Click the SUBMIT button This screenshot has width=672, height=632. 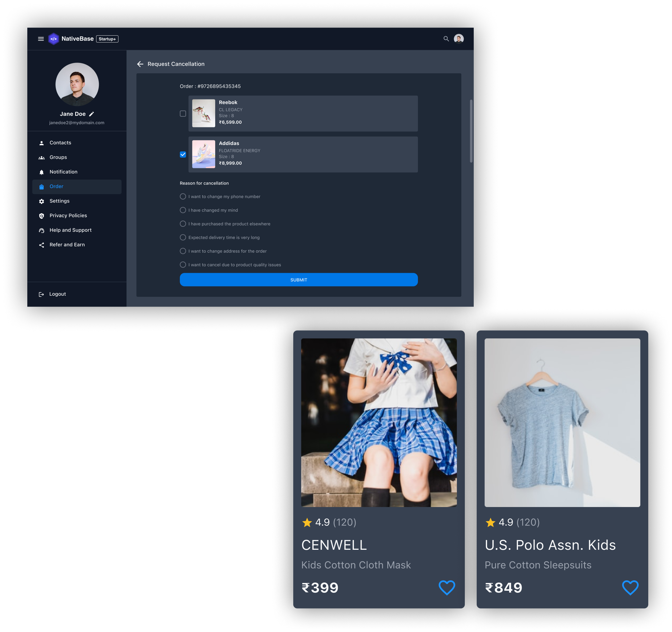pos(298,279)
